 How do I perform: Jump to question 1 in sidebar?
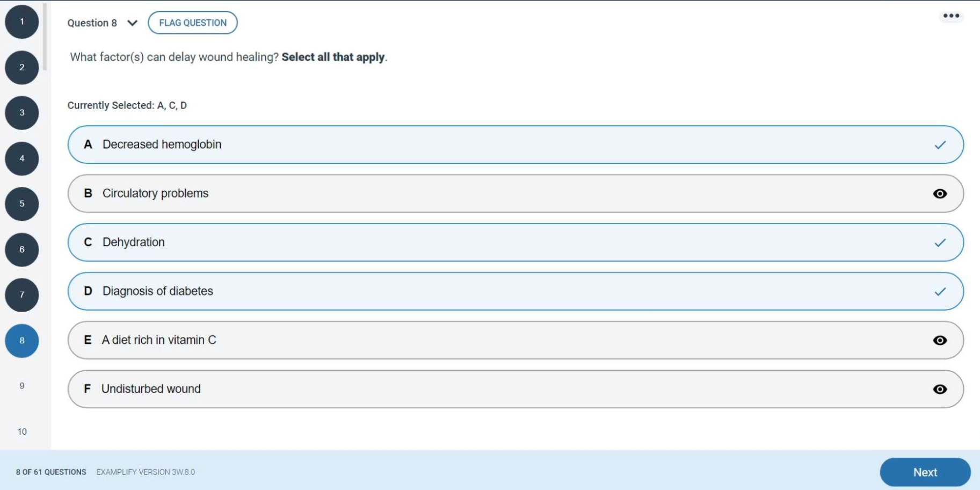pos(22,22)
